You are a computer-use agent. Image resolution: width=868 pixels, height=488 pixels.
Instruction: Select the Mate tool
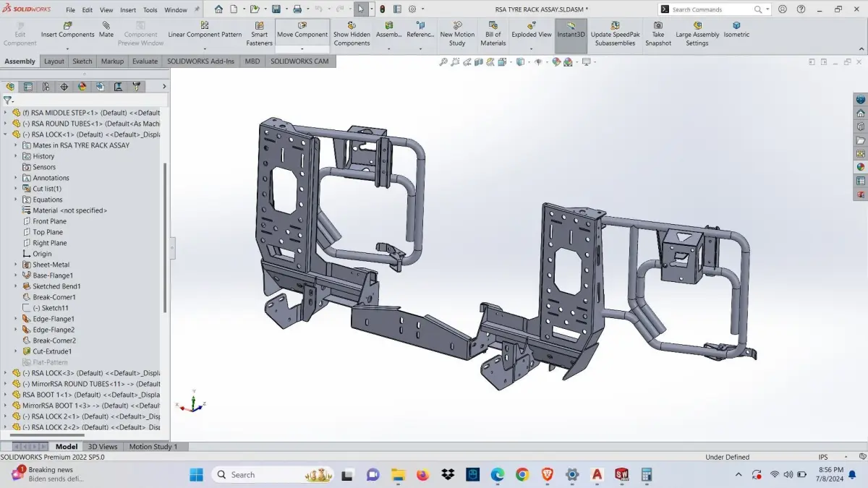click(x=106, y=30)
